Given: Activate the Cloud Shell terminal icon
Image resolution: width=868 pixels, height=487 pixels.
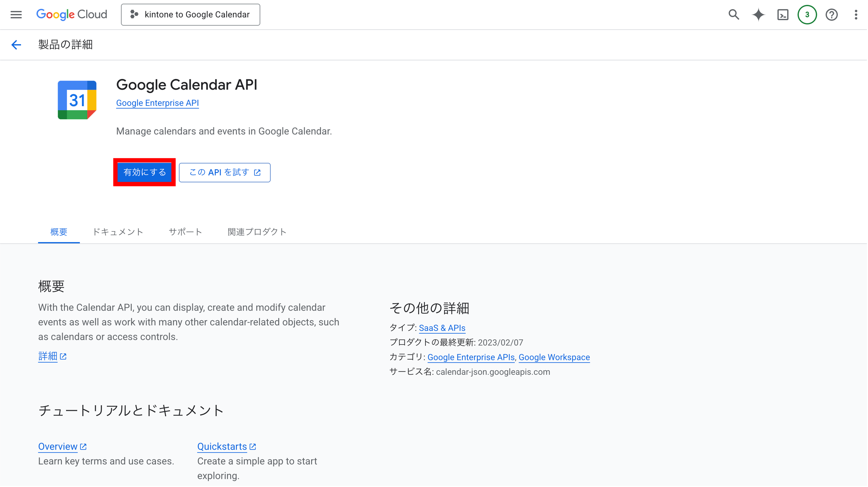Looking at the screenshot, I should point(782,15).
